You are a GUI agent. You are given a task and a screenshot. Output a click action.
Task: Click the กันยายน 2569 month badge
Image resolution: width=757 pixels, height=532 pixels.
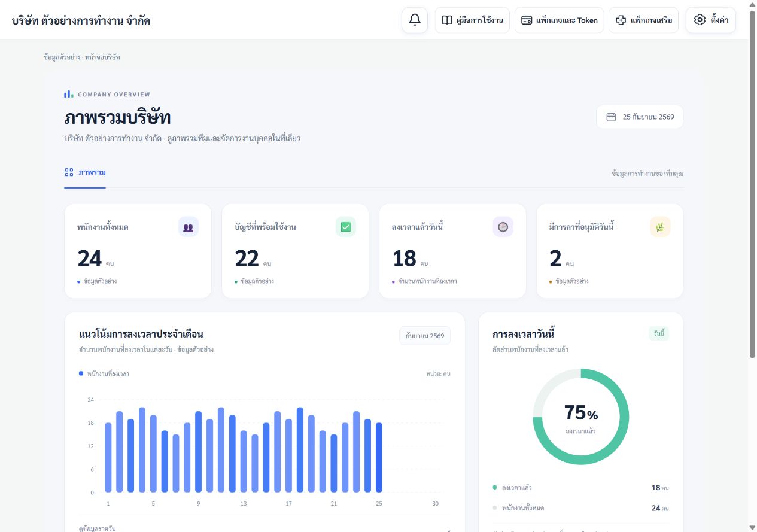(x=425, y=336)
